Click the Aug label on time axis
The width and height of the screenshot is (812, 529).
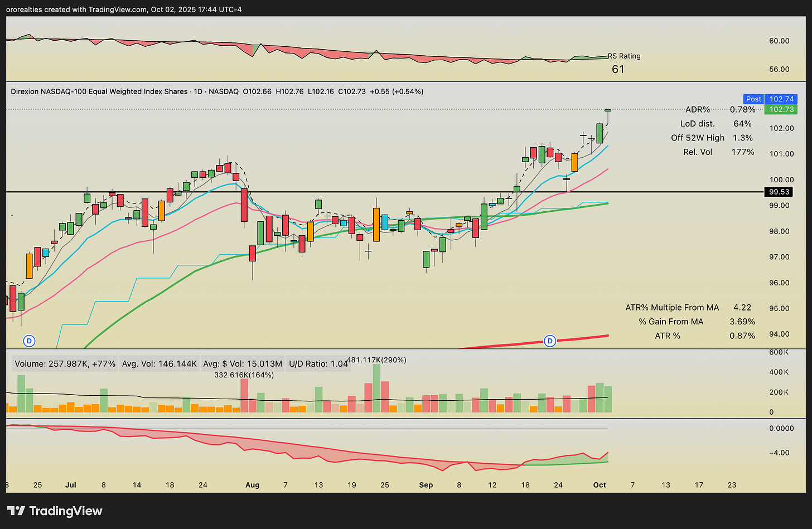[x=253, y=485]
